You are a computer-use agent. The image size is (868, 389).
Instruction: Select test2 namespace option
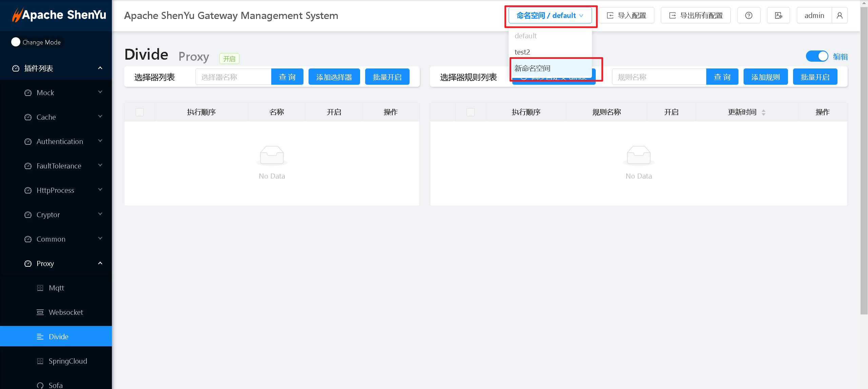pyautogui.click(x=522, y=52)
